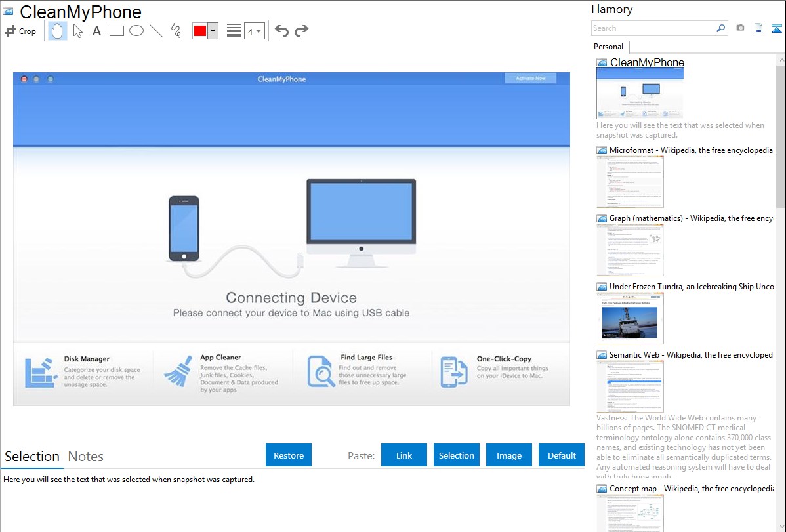Select Microformat snapshot thumbnail
The width and height of the screenshot is (786, 532).
630,182
